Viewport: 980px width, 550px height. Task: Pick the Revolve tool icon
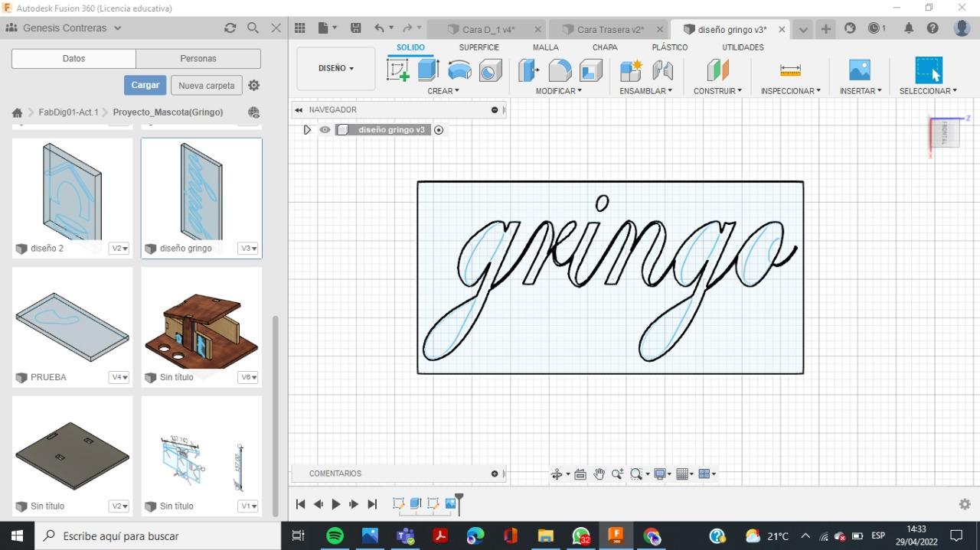click(459, 70)
